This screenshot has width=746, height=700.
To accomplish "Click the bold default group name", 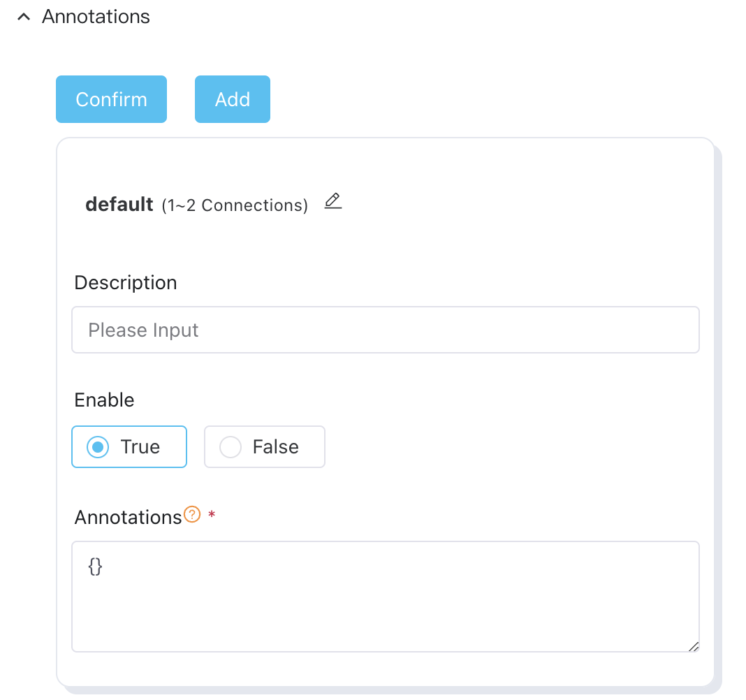I will click(119, 205).
